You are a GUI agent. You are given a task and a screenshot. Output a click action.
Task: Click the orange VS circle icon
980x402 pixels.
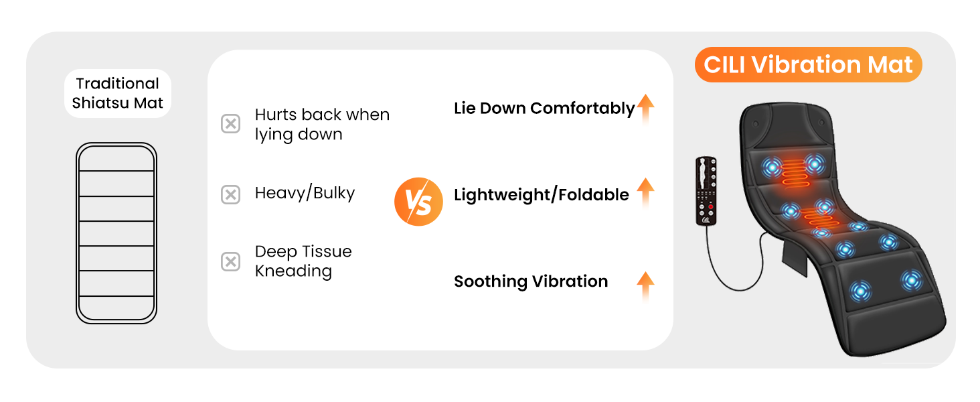pos(418,202)
